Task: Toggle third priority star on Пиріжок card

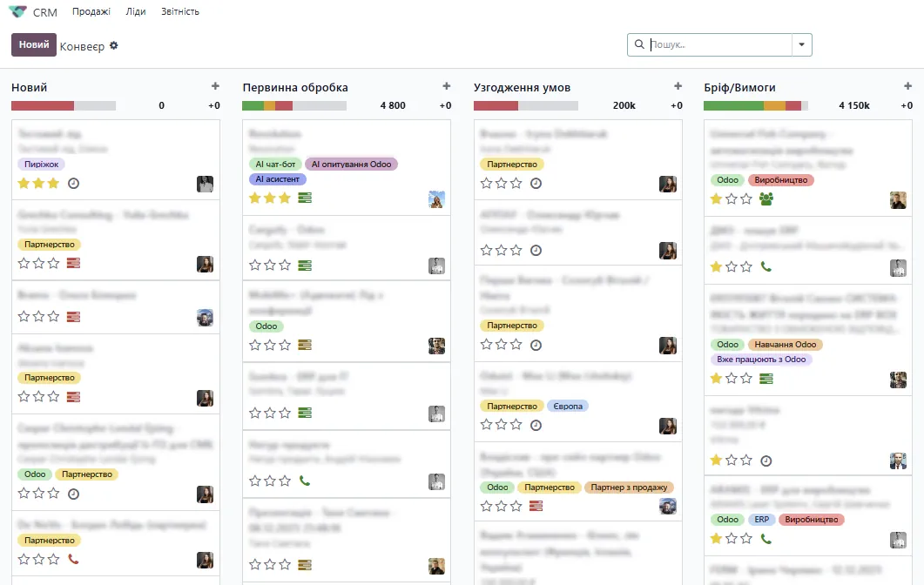Action: 53,184
